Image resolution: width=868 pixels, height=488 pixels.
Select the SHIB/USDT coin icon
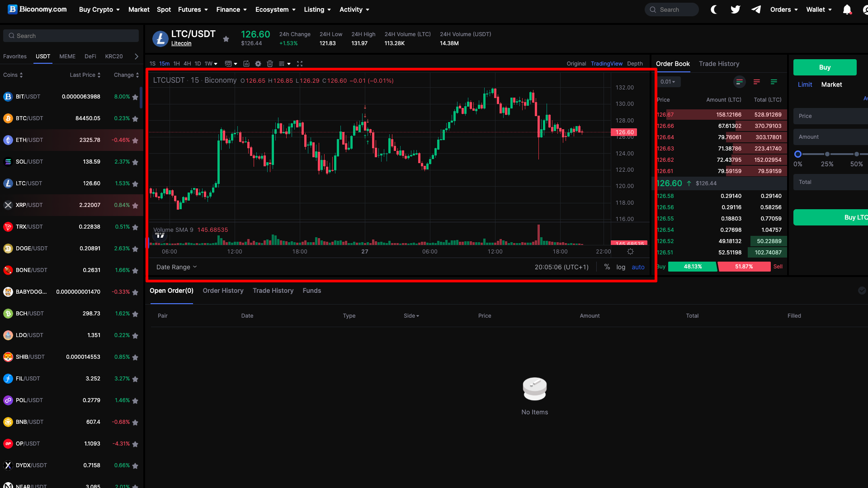[x=8, y=357]
